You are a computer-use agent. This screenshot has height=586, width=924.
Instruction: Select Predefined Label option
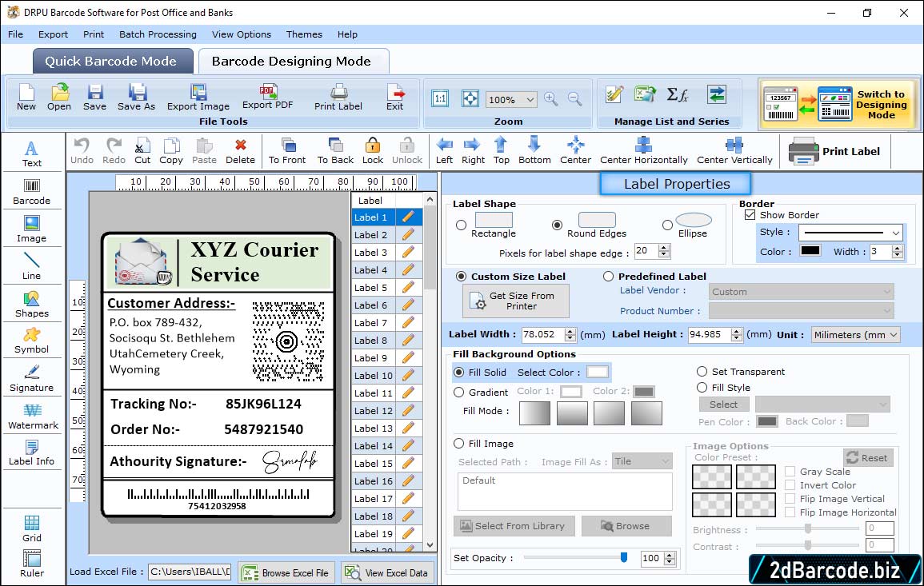tap(608, 277)
